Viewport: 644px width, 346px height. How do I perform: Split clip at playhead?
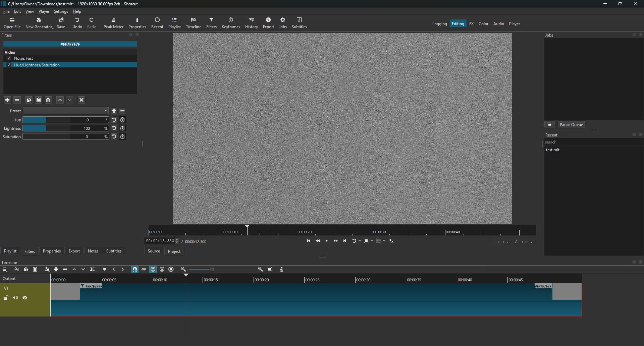point(92,270)
